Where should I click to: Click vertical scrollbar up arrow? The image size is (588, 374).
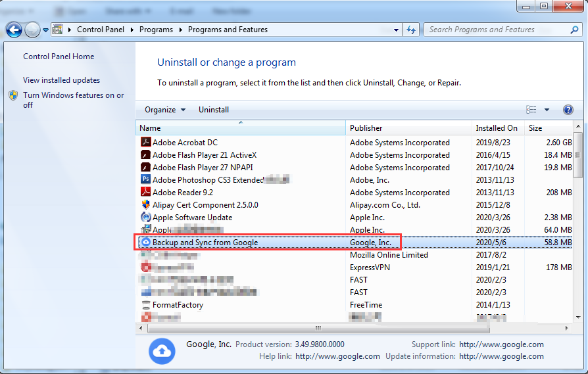point(578,126)
